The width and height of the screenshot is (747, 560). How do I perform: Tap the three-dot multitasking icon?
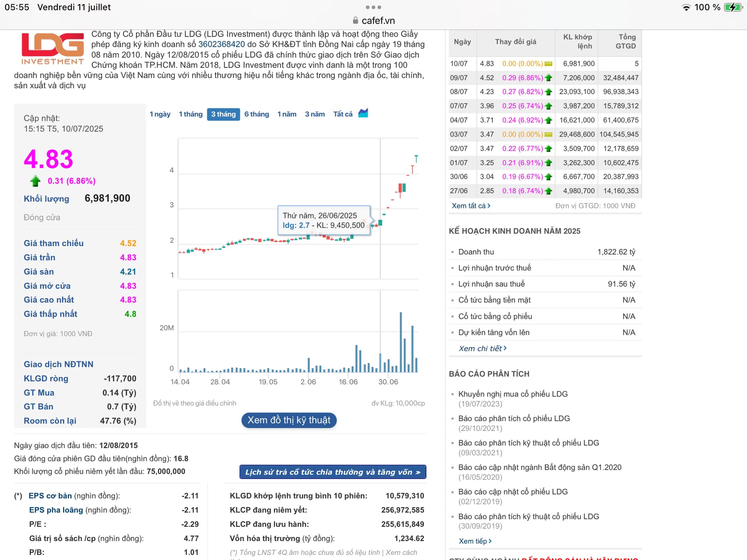373,7
